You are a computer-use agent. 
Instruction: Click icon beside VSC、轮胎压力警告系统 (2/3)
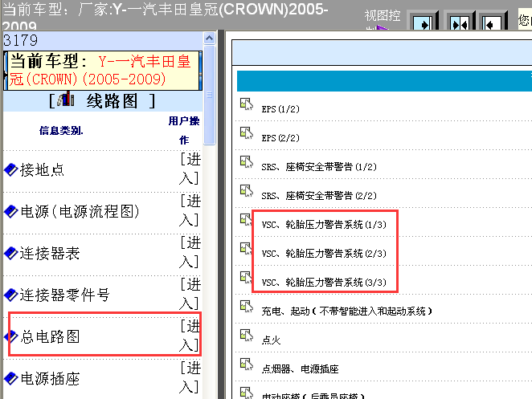coord(246,249)
